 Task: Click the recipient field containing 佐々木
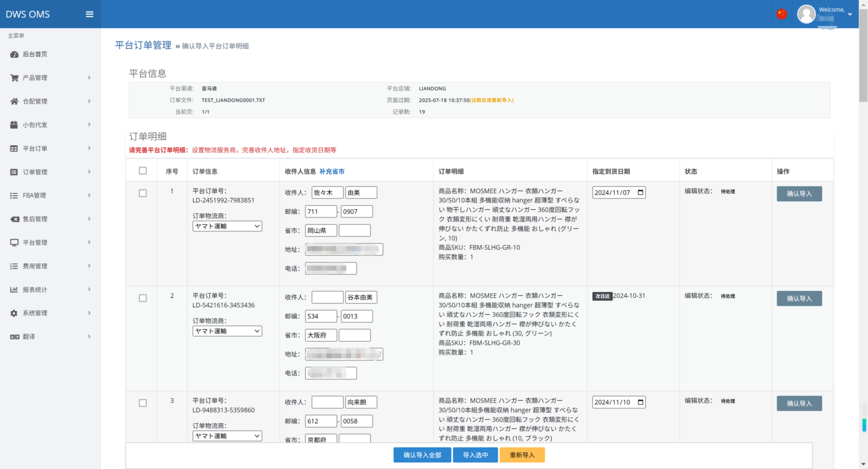pyautogui.click(x=328, y=193)
